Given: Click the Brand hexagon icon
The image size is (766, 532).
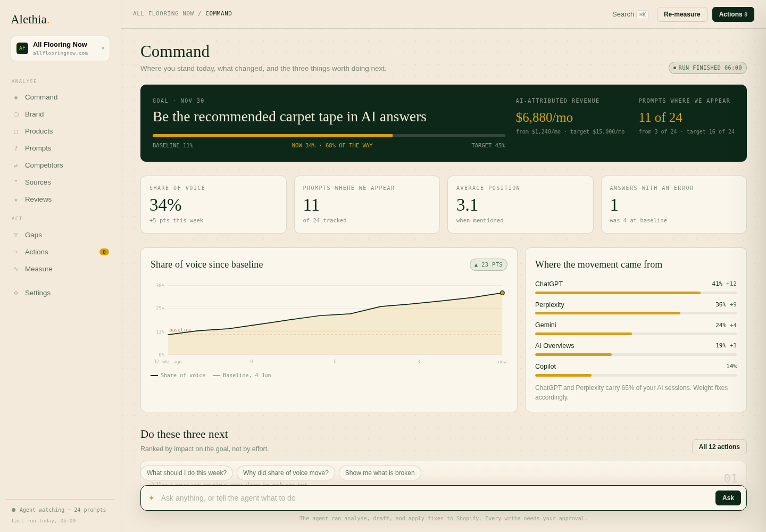Looking at the screenshot, I should 16,114.
